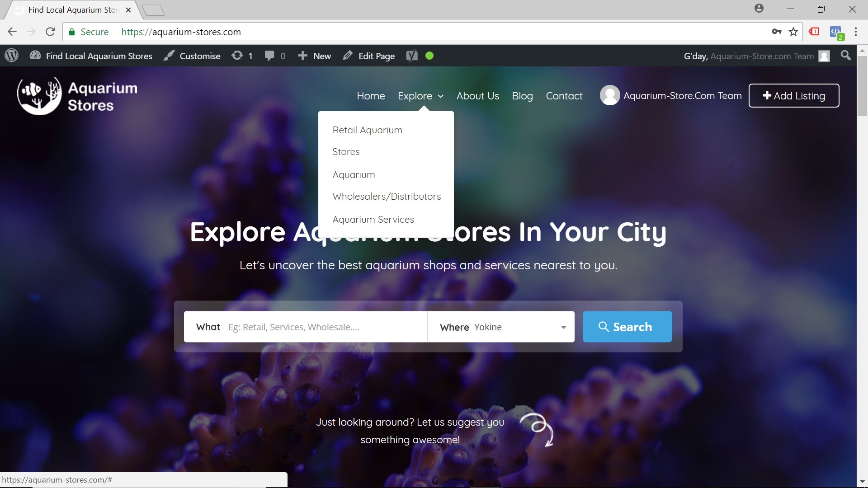Screen dimensions: 868x488
Task: Click the WordPress admin logo icon
Action: click(11, 56)
